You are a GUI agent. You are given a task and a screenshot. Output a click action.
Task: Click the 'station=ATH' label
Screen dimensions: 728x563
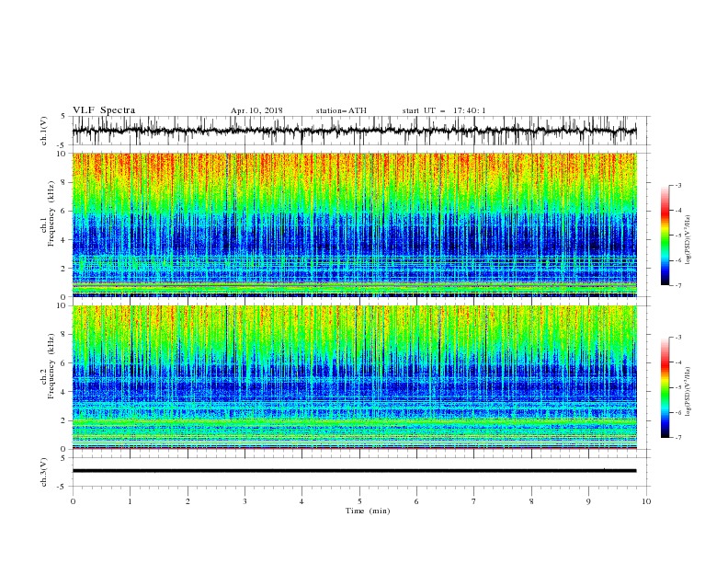[341, 110]
